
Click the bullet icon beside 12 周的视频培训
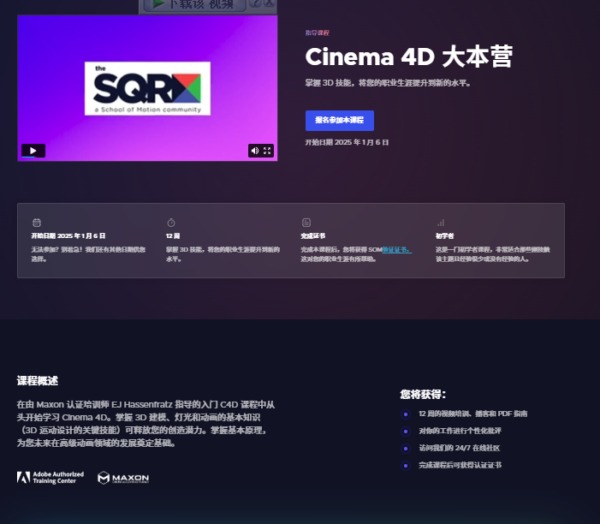coord(406,414)
